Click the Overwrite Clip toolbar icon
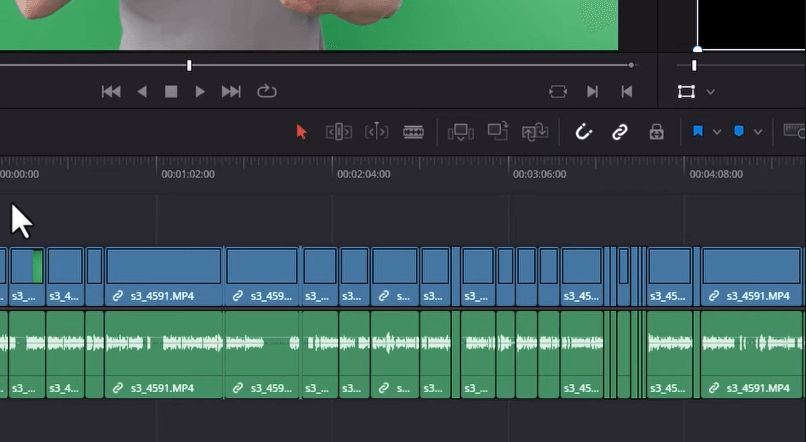Screen dimensions: 806x442 point(498,131)
